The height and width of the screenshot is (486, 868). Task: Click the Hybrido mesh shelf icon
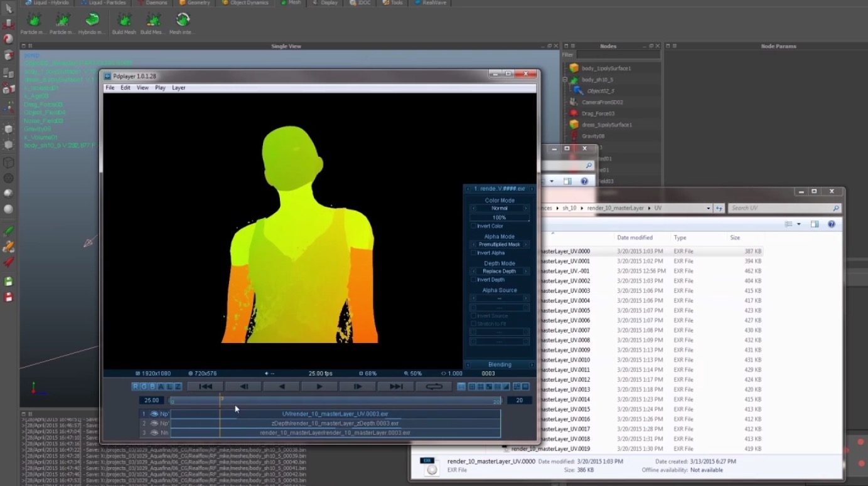(92, 19)
